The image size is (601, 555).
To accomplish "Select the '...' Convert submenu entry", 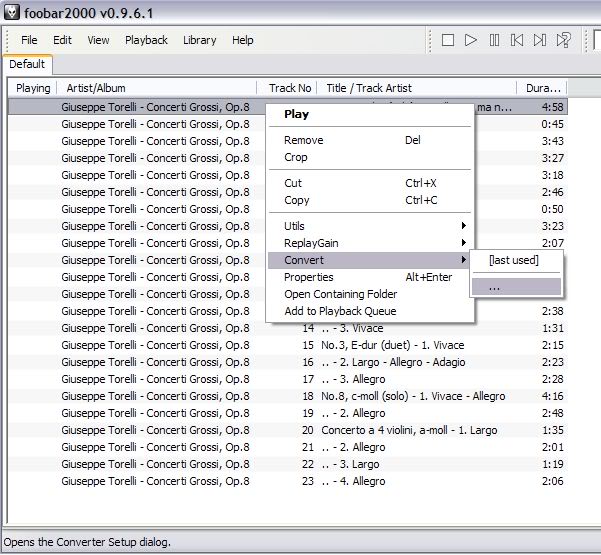I will point(516,287).
